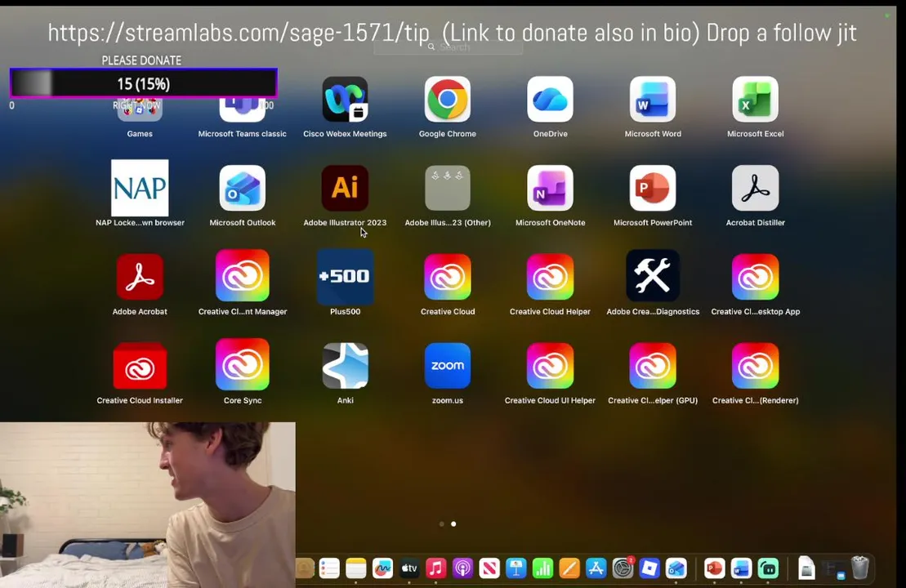
Task: Open Plus500 app
Action: tap(345, 276)
